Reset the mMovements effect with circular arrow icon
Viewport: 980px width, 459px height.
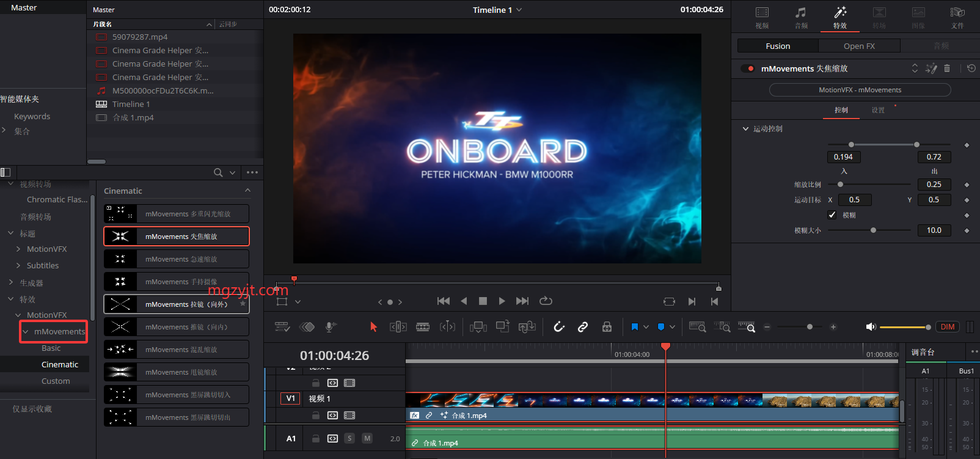click(971, 68)
